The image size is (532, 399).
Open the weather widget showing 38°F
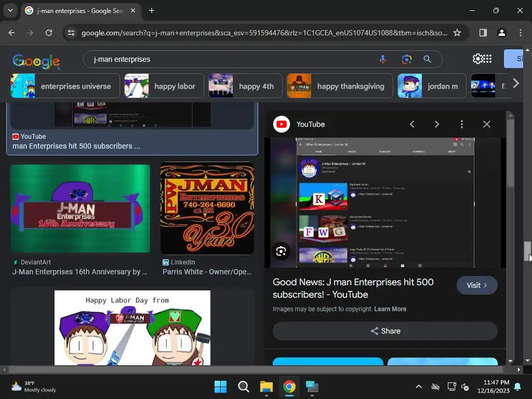point(33,387)
